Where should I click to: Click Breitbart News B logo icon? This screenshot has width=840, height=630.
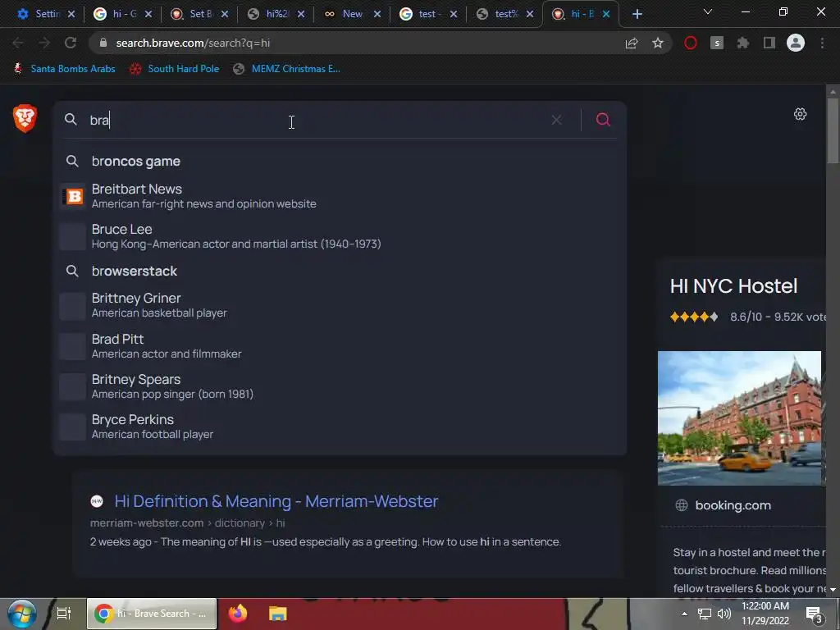[74, 197]
